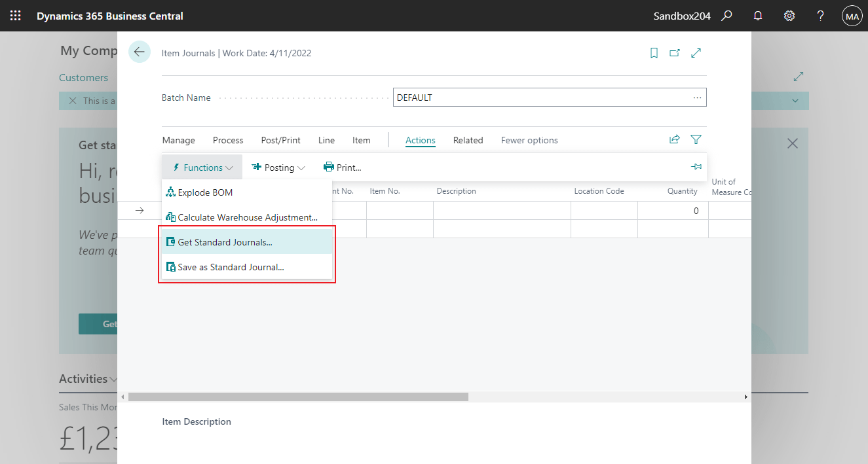Screen dimensions: 868x464
Task: Open the filter pane funnel icon
Action: click(696, 139)
